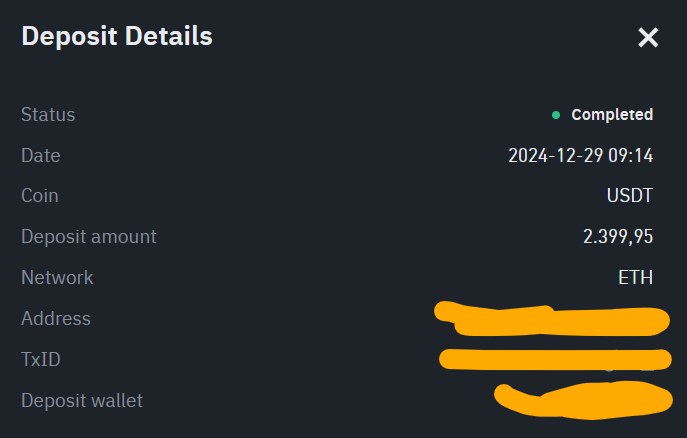The height and width of the screenshot is (438, 687).
Task: Click the Coin label
Action: [x=40, y=196]
